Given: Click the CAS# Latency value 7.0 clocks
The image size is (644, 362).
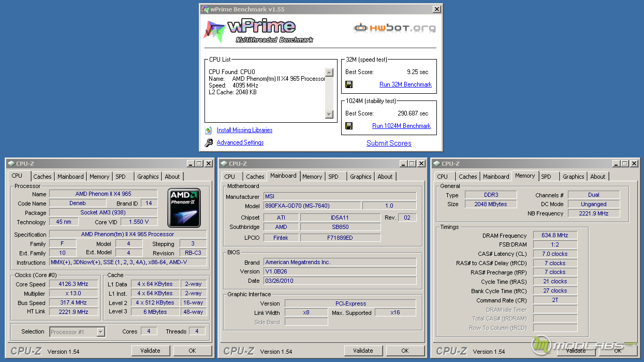Looking at the screenshot, I should tap(555, 254).
